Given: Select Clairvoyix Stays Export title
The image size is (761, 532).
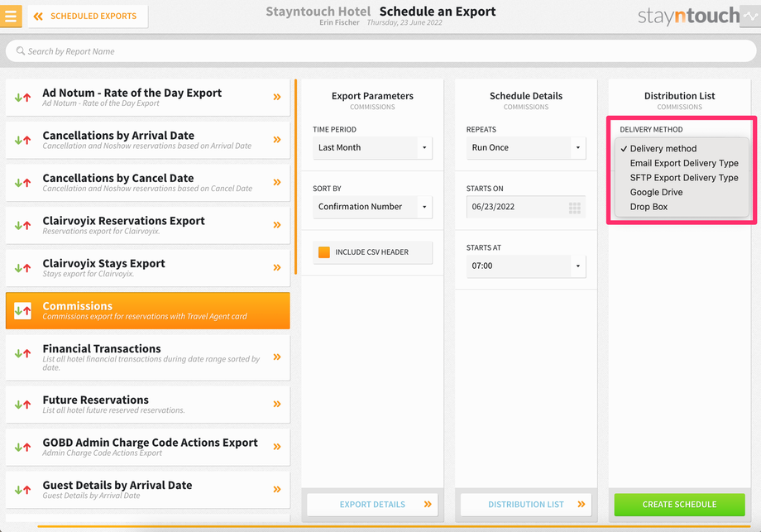Looking at the screenshot, I should coord(104,264).
